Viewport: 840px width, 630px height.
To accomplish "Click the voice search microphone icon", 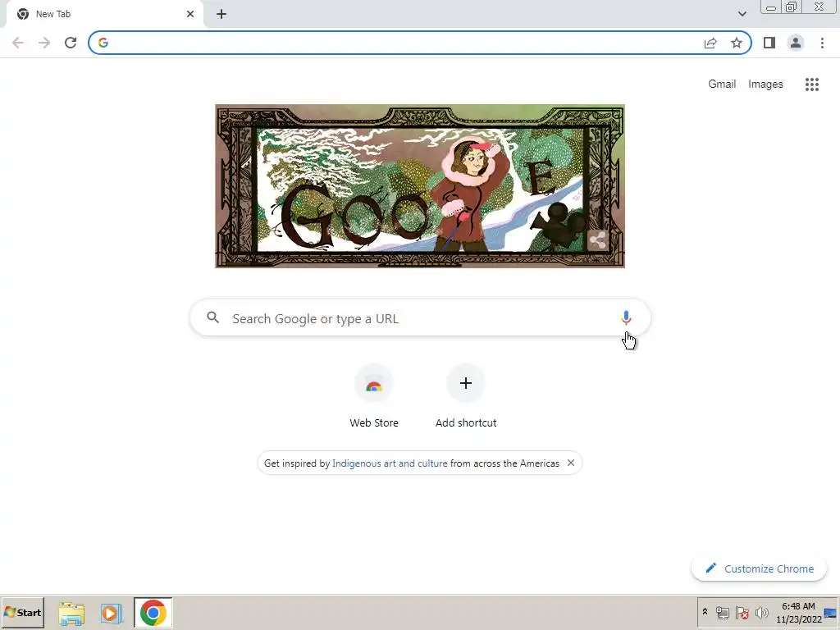I will click(626, 317).
